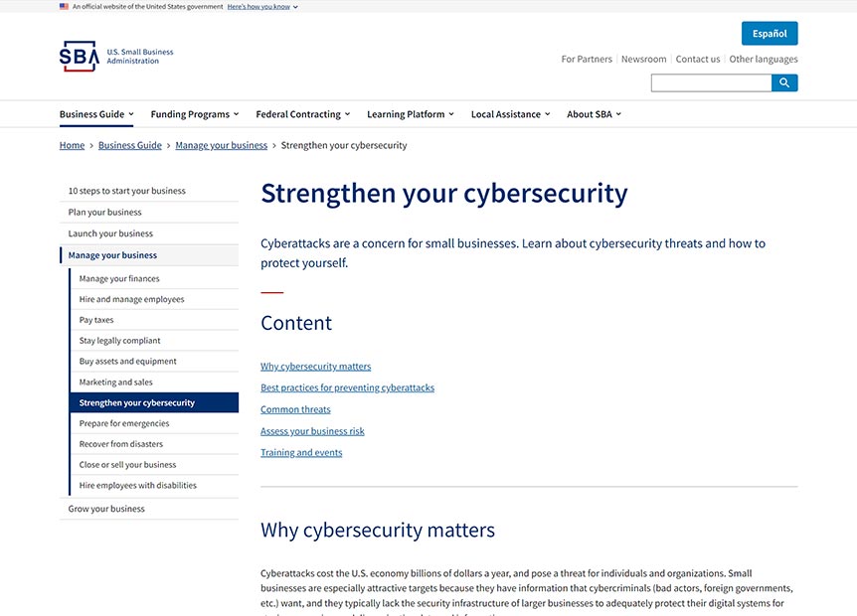Open the Newsroom link in the header
857x616 pixels.
pos(643,59)
